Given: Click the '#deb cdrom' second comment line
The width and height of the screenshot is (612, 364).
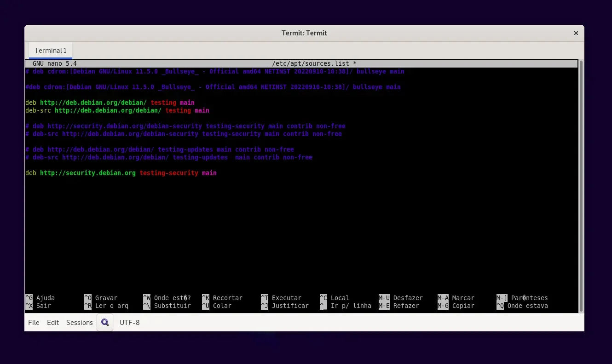Looking at the screenshot, I should (213, 87).
